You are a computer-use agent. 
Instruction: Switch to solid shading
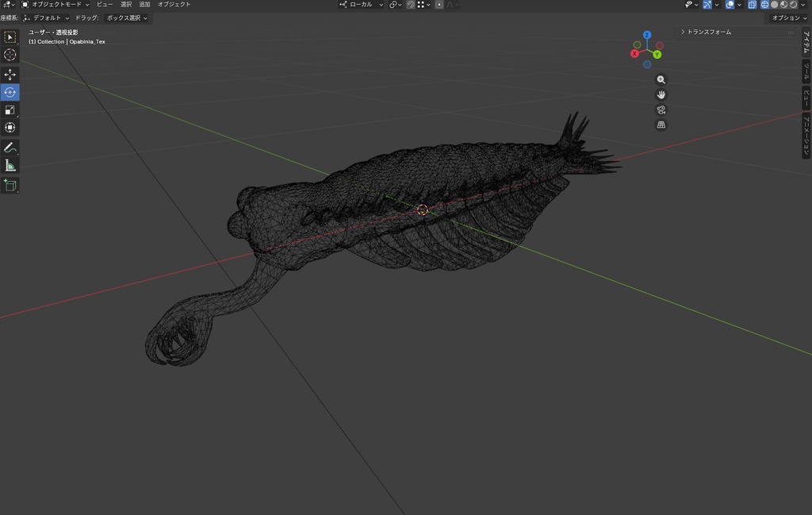(774, 5)
